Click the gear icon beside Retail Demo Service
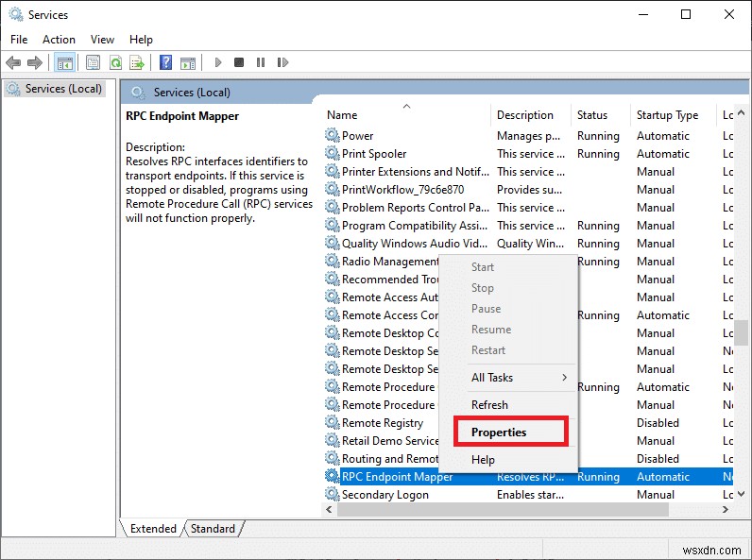Viewport: 752px width, 560px height. click(x=332, y=440)
